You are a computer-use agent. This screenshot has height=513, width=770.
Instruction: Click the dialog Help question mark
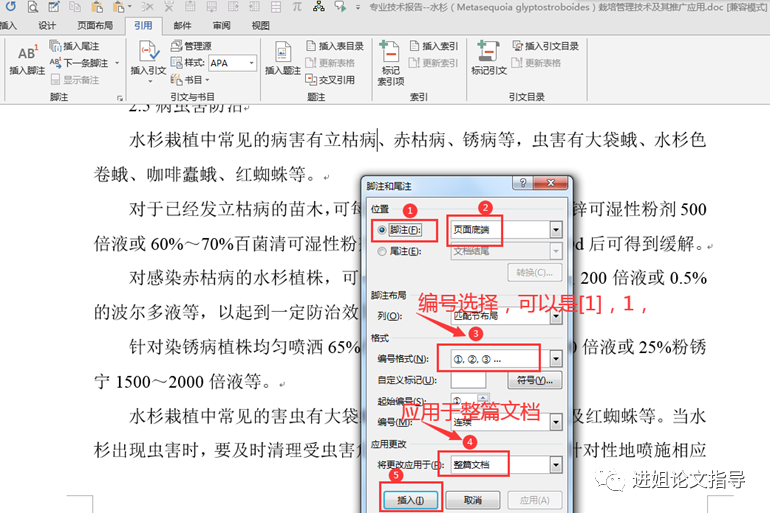pyautogui.click(x=523, y=183)
